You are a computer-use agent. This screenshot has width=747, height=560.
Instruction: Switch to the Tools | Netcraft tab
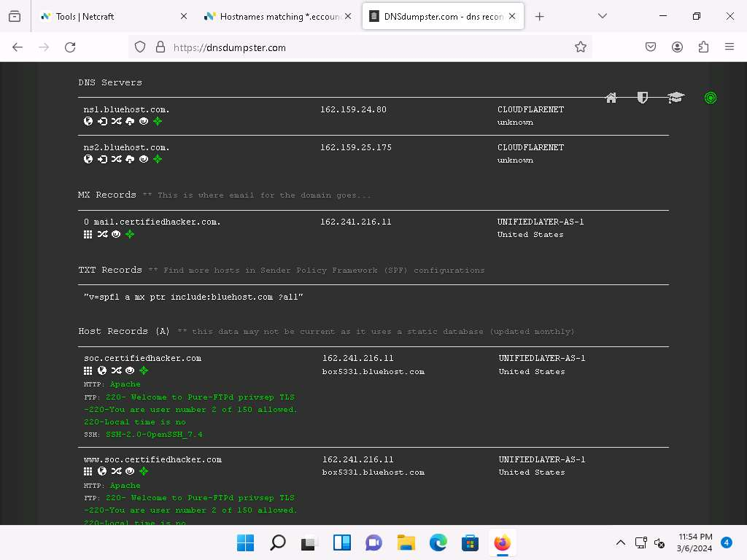coord(109,16)
